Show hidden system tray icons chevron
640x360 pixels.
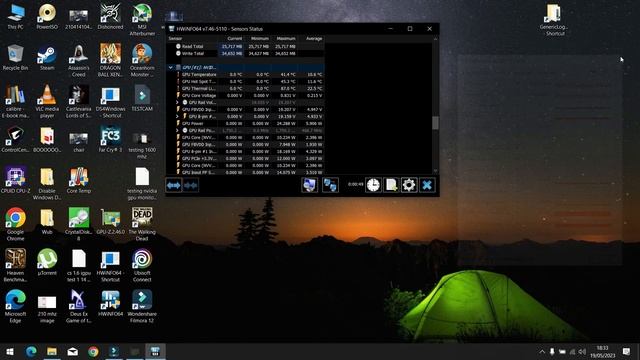[542, 351]
